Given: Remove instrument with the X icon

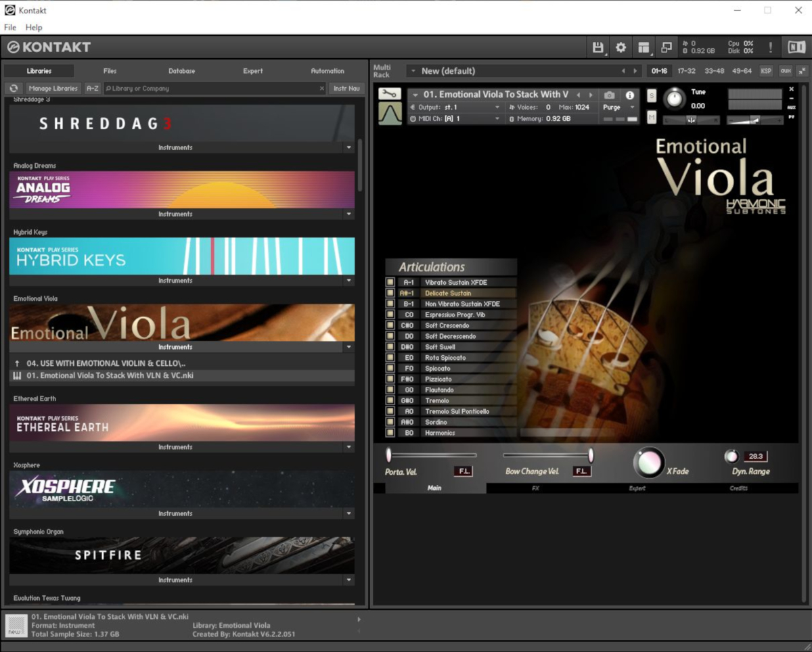Looking at the screenshot, I should pyautogui.click(x=792, y=89).
